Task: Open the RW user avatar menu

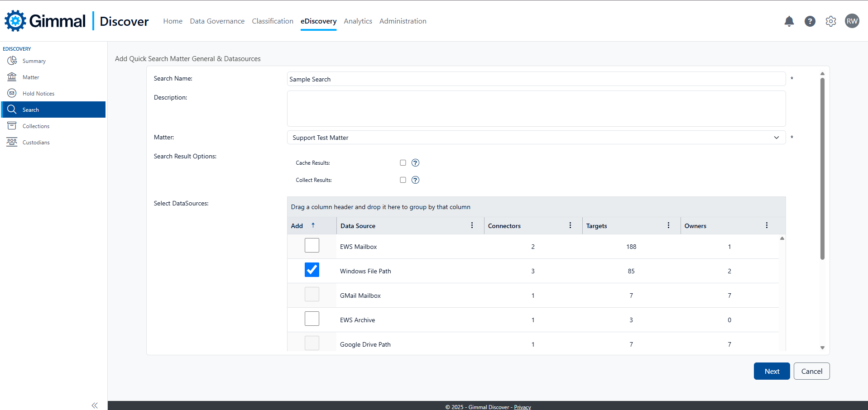Action: (852, 21)
